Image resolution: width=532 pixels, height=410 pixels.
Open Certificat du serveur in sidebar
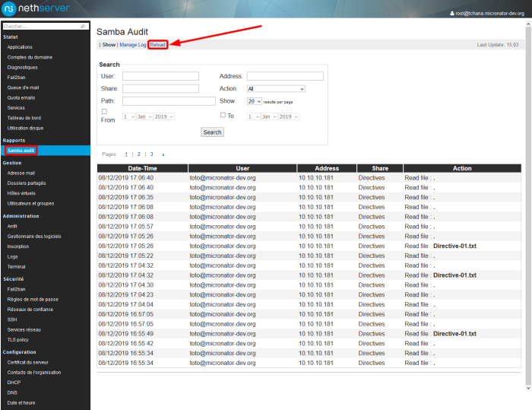pyautogui.click(x=28, y=362)
